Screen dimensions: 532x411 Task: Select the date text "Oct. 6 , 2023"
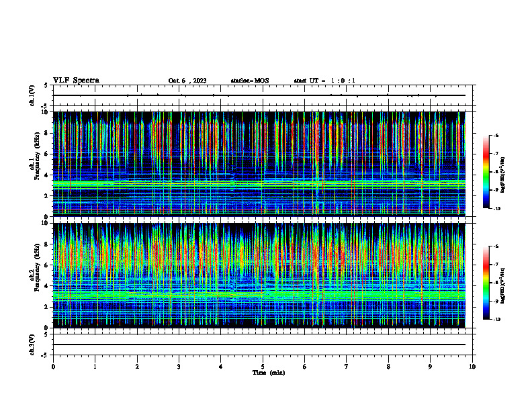(187, 81)
